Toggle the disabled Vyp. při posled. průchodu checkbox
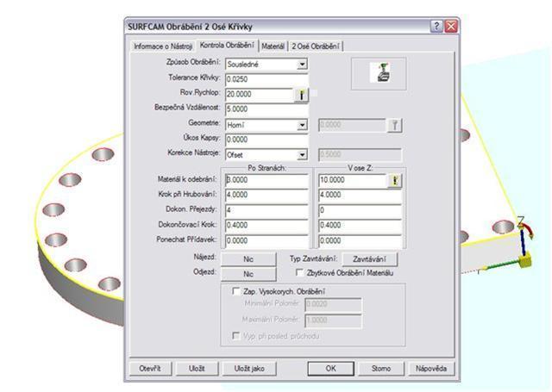The width and height of the screenshot is (552, 392). tap(235, 336)
